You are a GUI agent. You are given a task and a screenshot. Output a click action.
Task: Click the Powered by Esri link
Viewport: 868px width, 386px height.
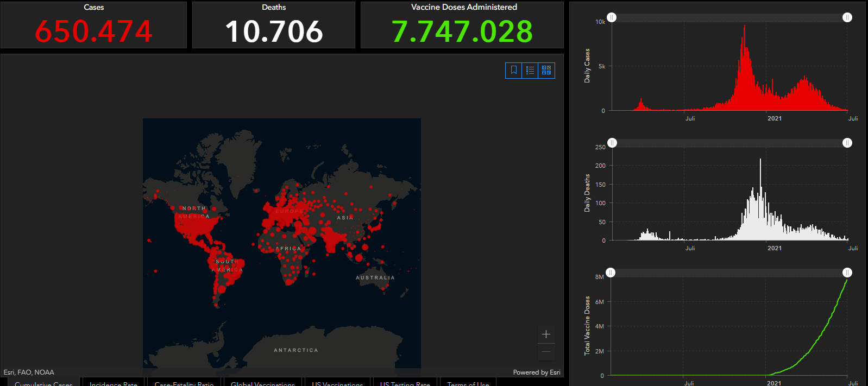pyautogui.click(x=536, y=372)
